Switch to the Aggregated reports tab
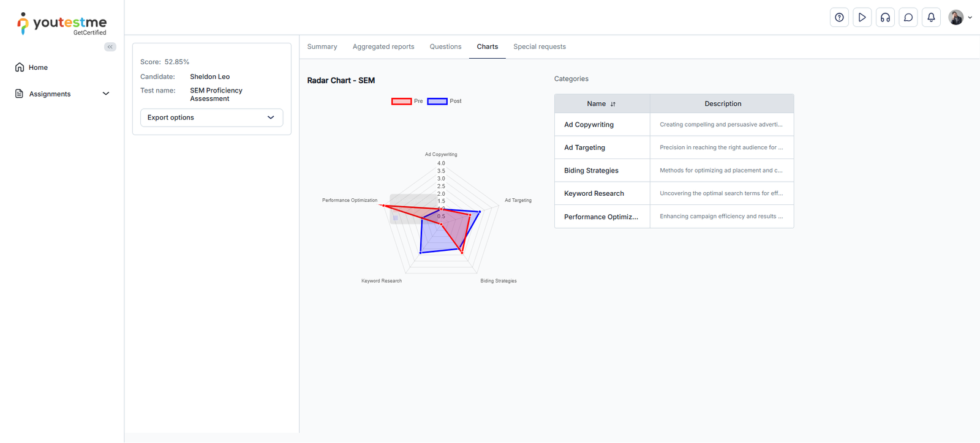This screenshot has height=443, width=980. pos(383,47)
